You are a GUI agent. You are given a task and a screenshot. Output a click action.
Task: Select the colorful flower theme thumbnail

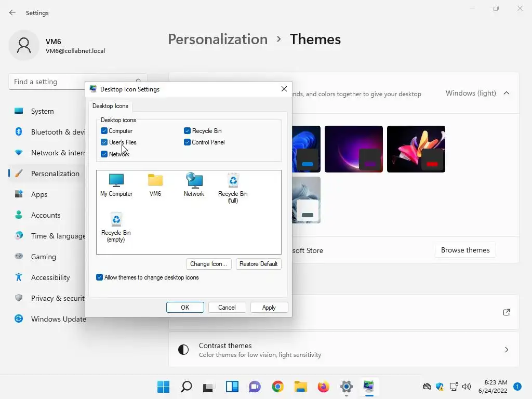click(416, 149)
